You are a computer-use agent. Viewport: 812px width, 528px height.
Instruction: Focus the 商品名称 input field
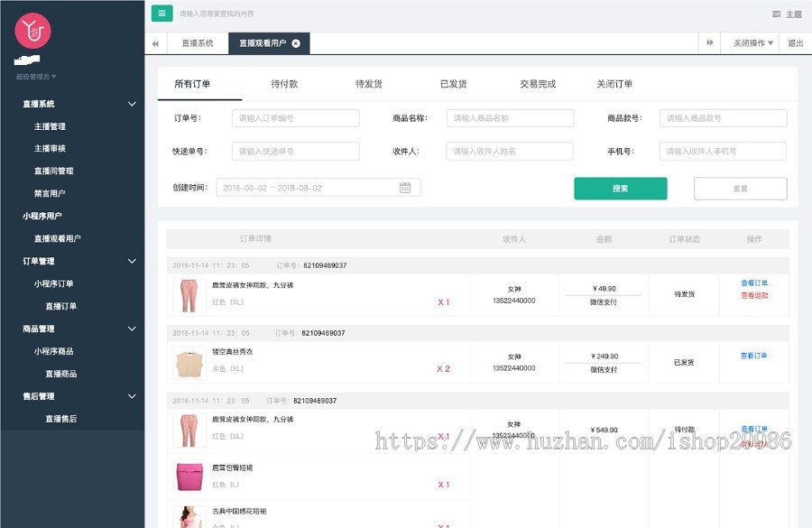510,118
